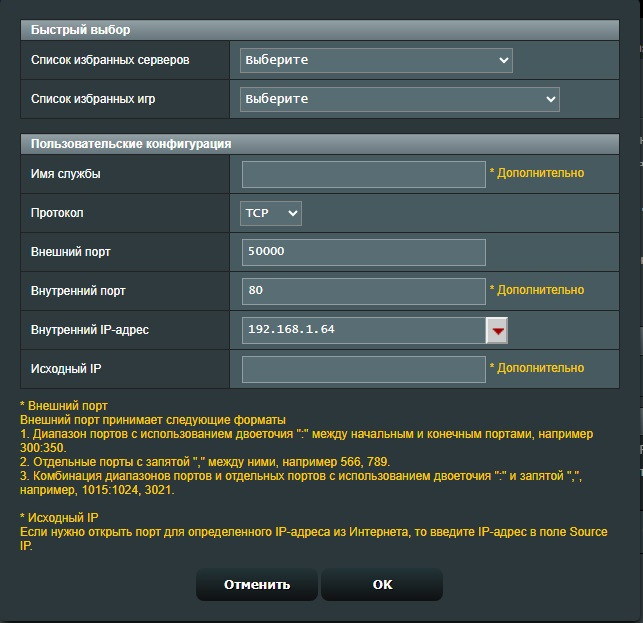Click the Имя службы text field
Screen dimensions: 643x623
(363, 174)
